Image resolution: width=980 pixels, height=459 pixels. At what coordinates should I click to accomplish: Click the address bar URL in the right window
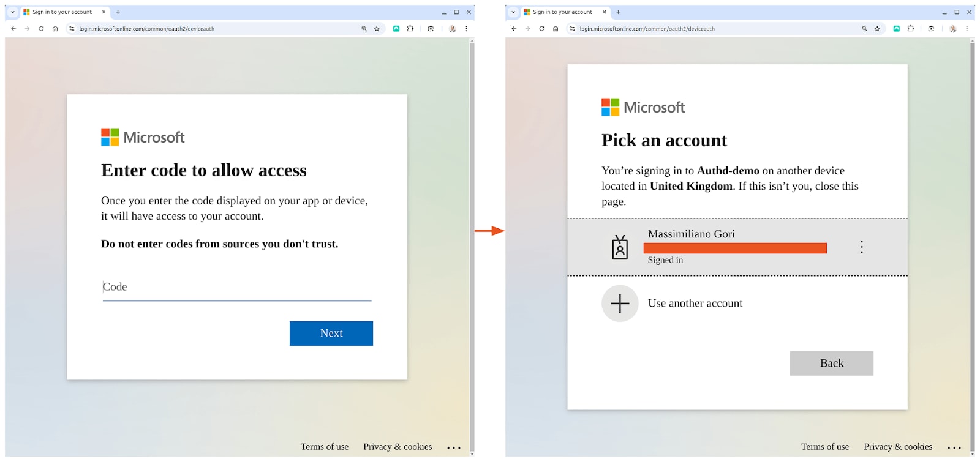[x=647, y=29]
